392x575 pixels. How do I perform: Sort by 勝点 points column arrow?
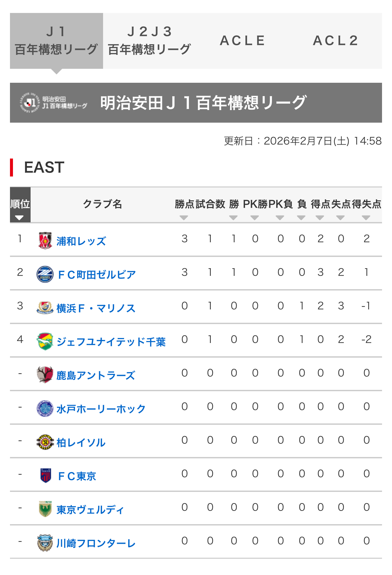click(184, 218)
